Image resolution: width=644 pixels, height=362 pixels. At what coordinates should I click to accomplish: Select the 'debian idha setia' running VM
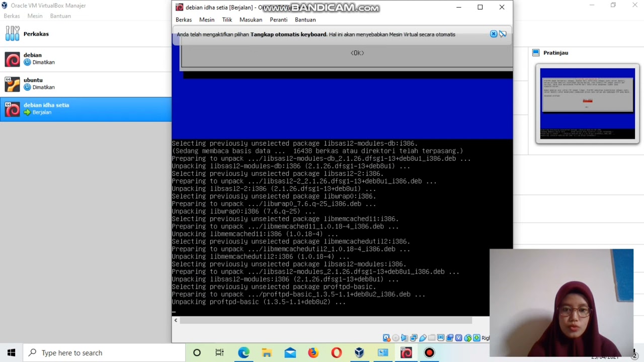[86, 109]
